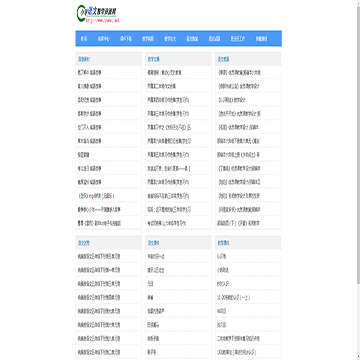Open the link containing "11-20" and "(一上)"

[233, 298]
